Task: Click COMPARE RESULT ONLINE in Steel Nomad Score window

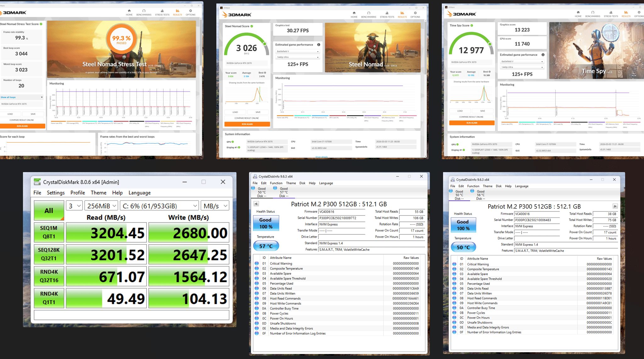Action: 247,118
